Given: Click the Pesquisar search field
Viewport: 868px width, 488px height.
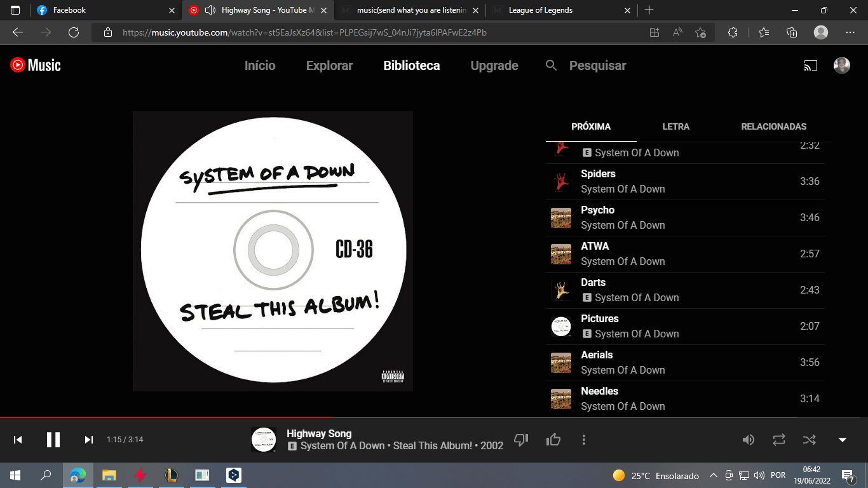Looking at the screenshot, I should coord(598,65).
